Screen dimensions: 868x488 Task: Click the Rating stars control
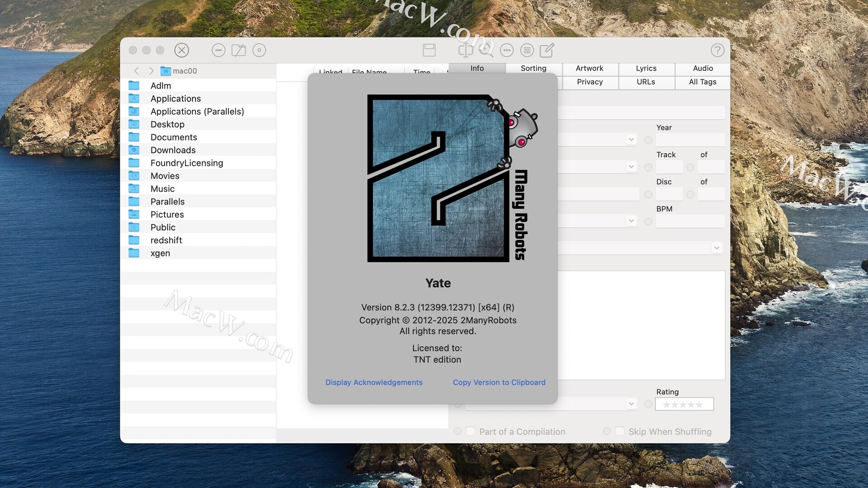[x=684, y=404]
